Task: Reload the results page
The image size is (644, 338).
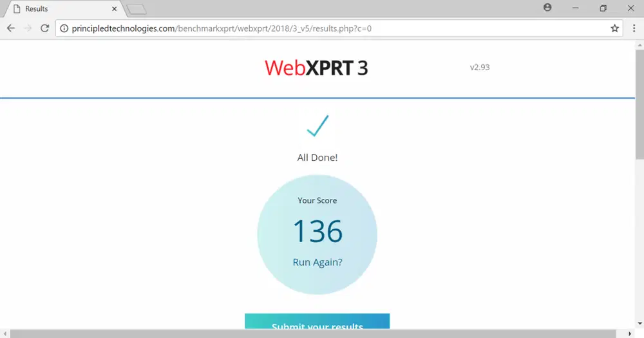Action: click(x=45, y=28)
